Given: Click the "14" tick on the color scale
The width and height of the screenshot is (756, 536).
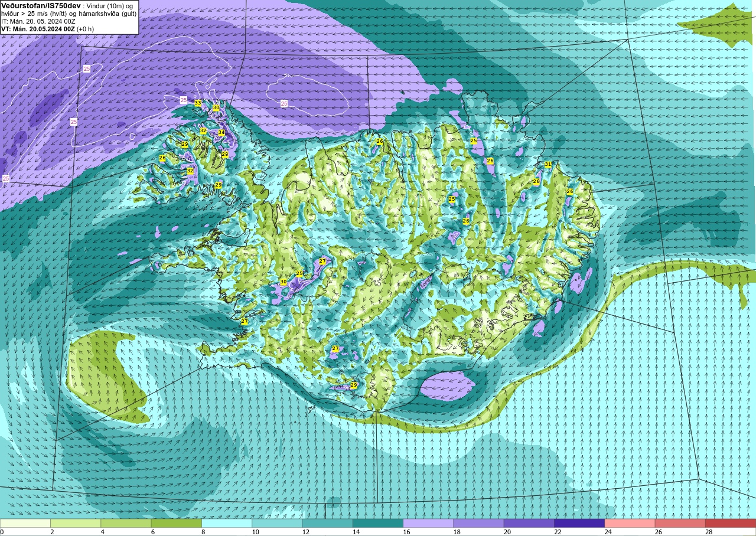Looking at the screenshot, I should click(x=356, y=532).
